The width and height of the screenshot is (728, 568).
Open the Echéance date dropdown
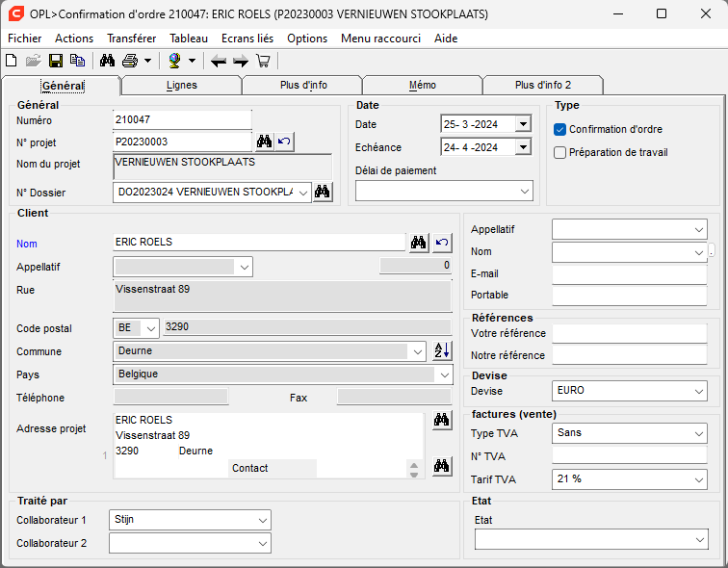[x=523, y=147]
